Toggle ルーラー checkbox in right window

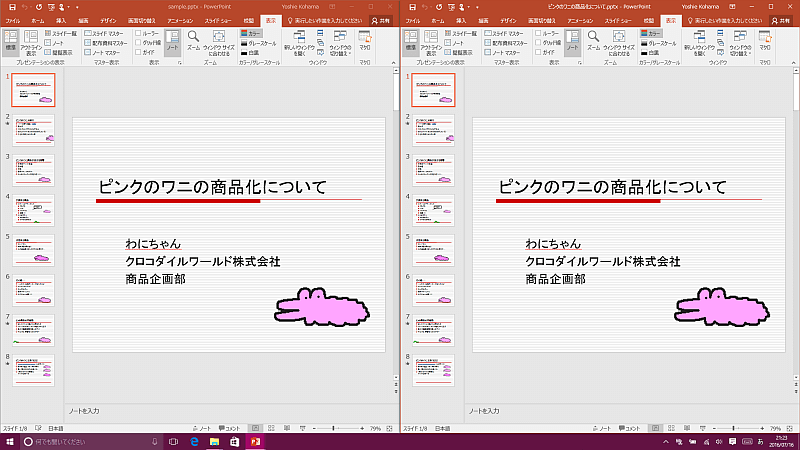(538, 33)
